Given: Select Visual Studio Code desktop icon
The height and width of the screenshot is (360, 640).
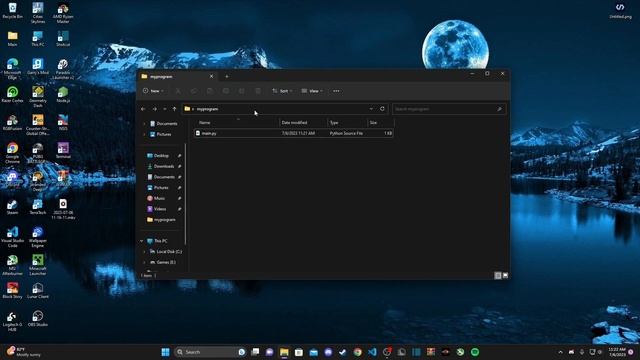Looking at the screenshot, I should 12,237.
